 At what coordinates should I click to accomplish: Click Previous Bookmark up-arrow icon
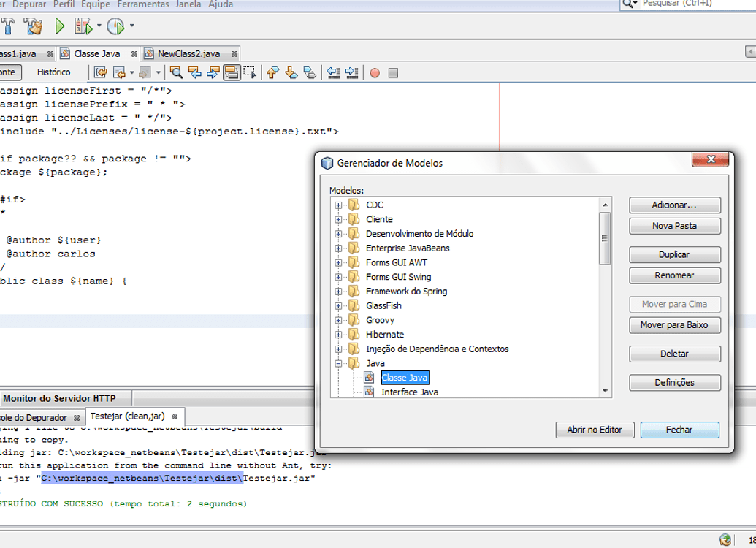click(273, 73)
